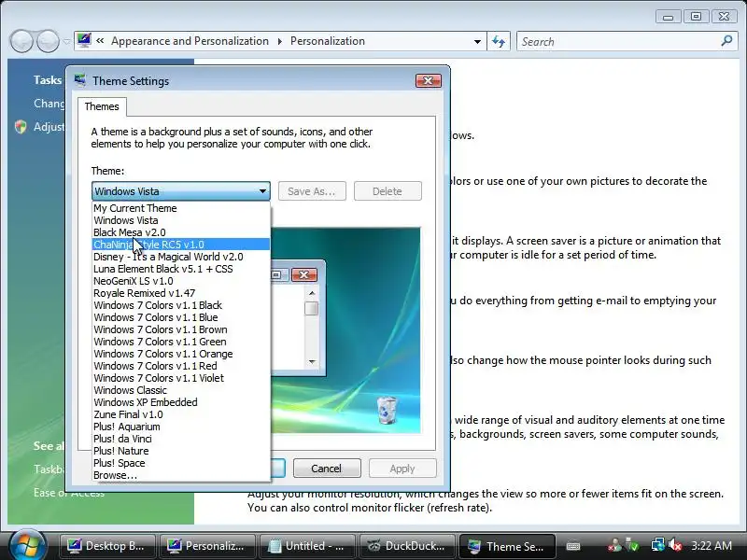Click the Start orb

coord(28,546)
